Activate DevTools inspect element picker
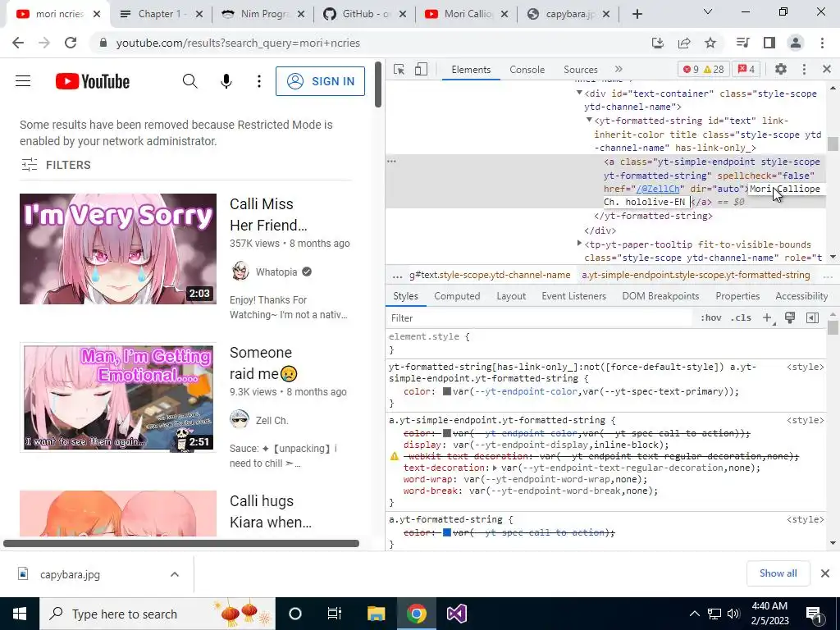This screenshot has width=840, height=630. click(x=399, y=70)
